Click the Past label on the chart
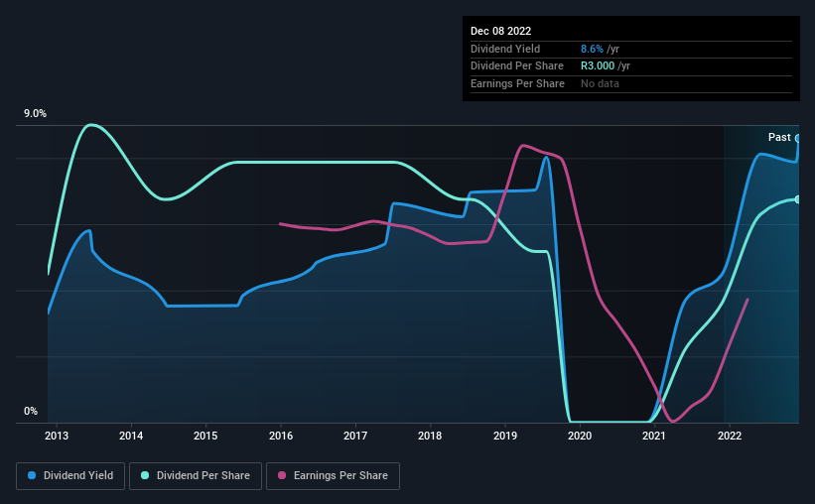This screenshot has width=815, height=504. (x=779, y=137)
